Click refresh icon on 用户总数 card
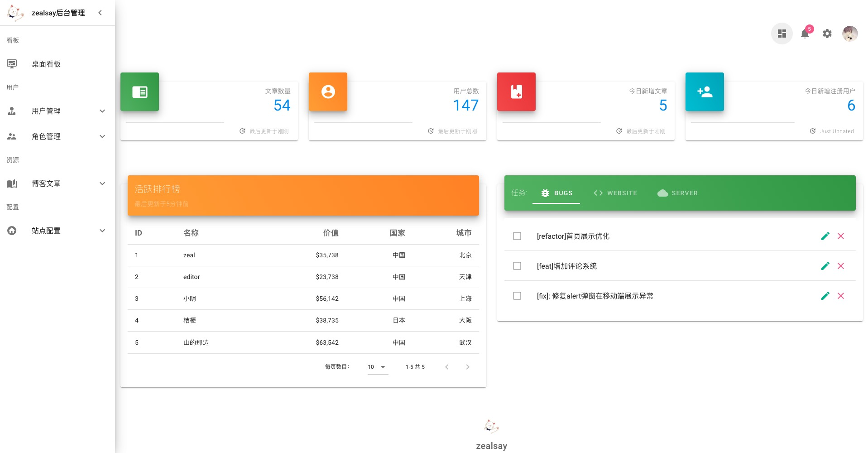The height and width of the screenshot is (453, 868). tap(431, 131)
